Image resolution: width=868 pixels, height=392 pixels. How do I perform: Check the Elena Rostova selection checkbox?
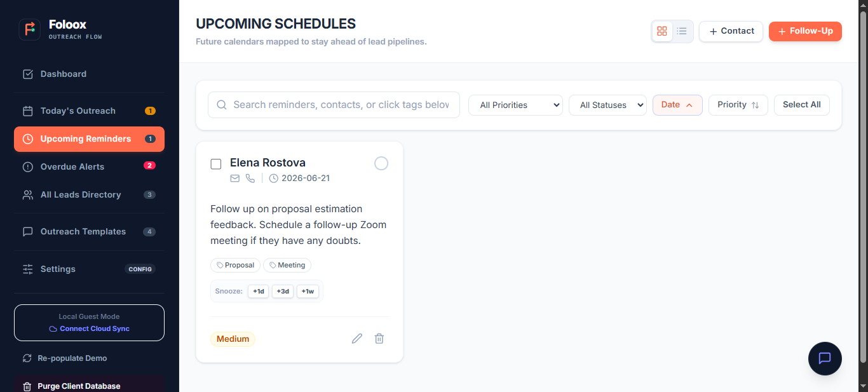216,164
